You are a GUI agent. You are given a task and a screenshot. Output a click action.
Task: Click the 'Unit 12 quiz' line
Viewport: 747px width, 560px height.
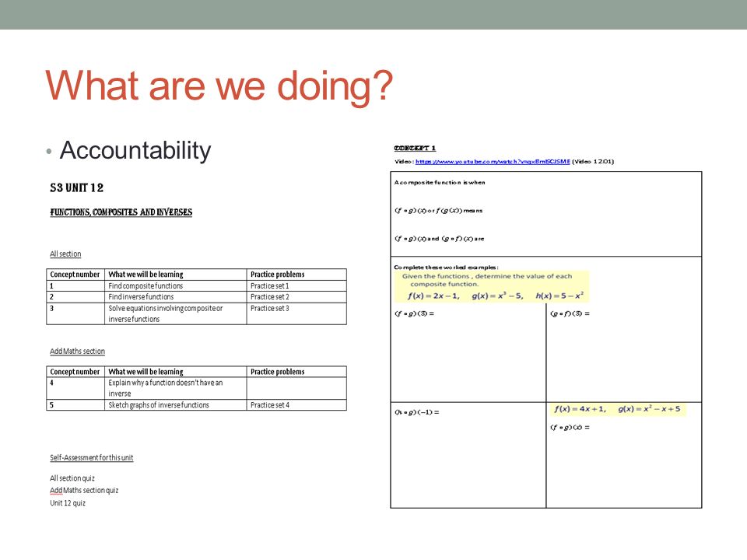(68, 503)
